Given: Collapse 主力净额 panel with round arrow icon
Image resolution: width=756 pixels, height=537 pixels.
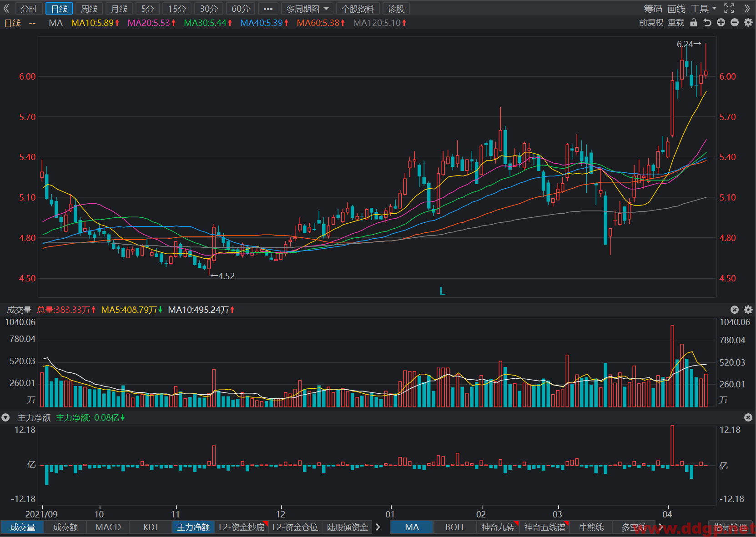Looking at the screenshot, I should tap(5, 417).
